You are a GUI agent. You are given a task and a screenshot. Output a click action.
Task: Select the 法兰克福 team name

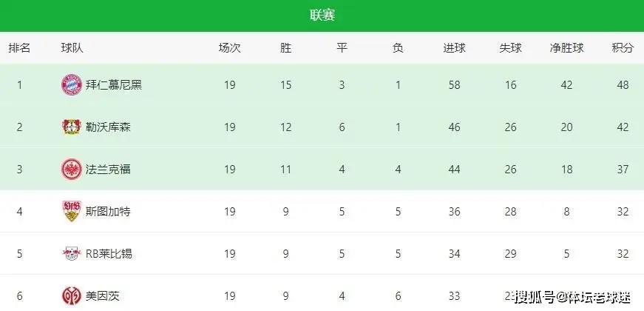(106, 169)
